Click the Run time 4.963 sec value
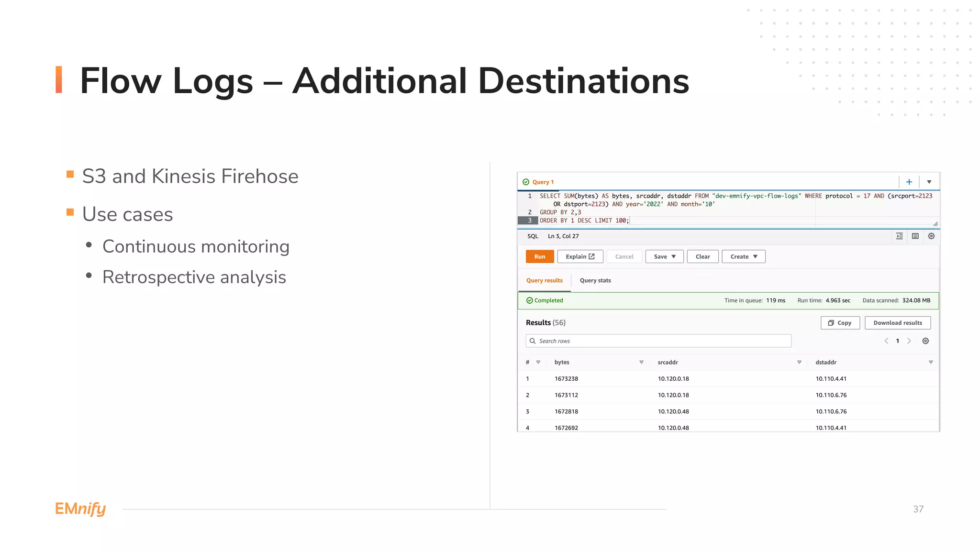Image resolution: width=980 pixels, height=551 pixels. pos(838,300)
